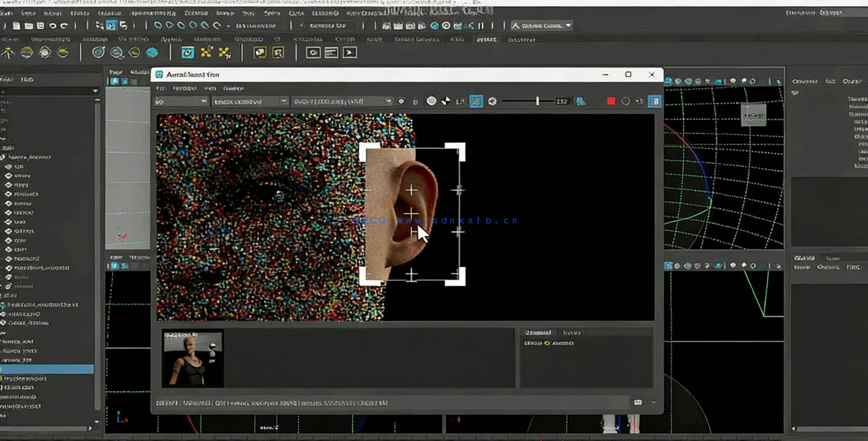Toggle the blue panel button at toolbar's far right

click(654, 101)
